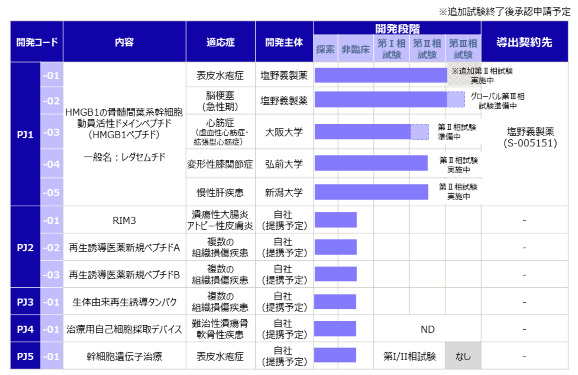The width and height of the screenshot is (578, 375).
Task: Select the PJ2 project code cell
Action: coord(25,247)
